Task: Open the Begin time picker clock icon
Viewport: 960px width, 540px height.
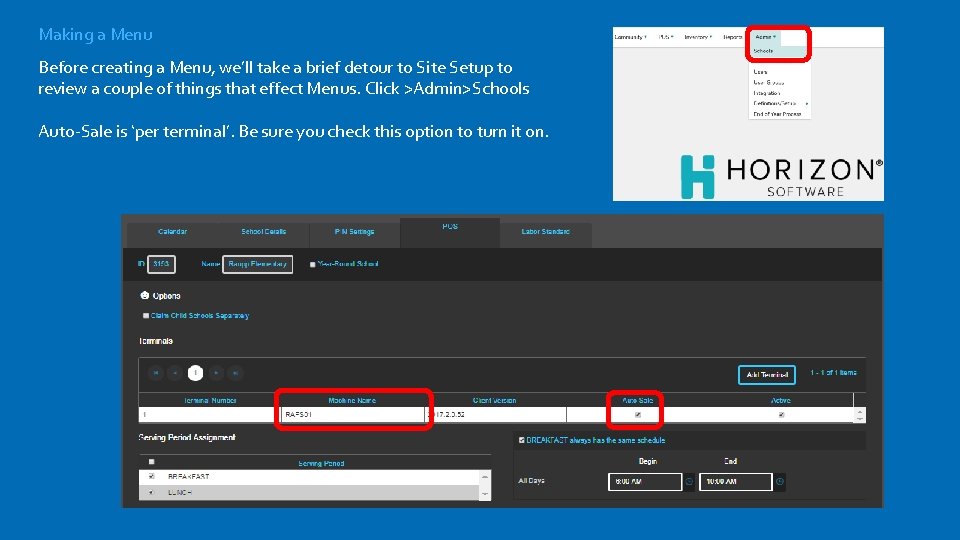Action: tap(689, 482)
